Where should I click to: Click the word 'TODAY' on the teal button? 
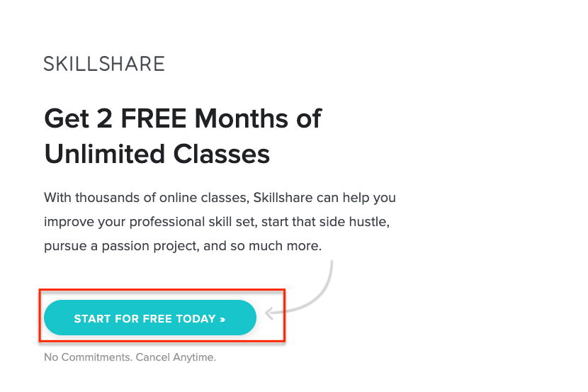click(x=196, y=319)
